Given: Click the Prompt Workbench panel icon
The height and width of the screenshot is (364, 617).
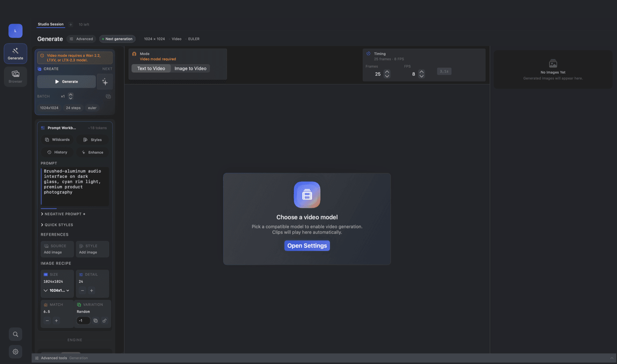Looking at the screenshot, I should (x=43, y=128).
